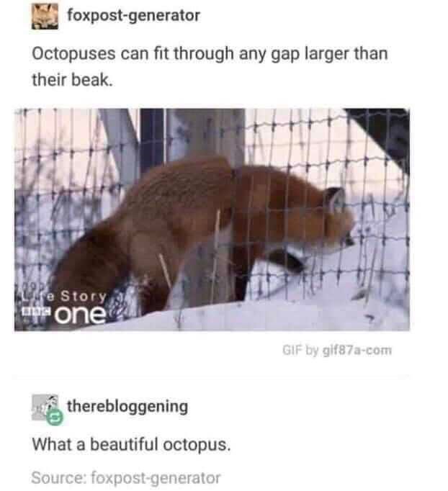Click the foxpost-generator username at top
Viewport: 448px width, 491px height.
point(133,15)
